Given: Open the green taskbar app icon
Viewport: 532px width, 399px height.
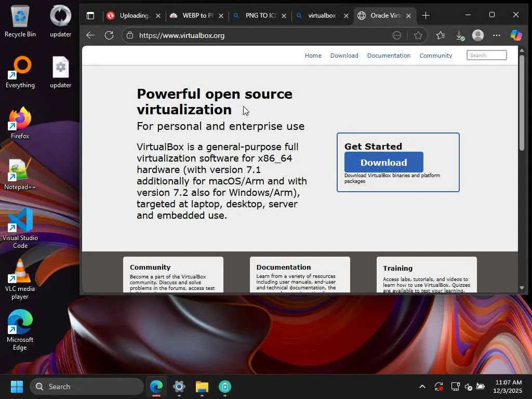Looking at the screenshot, I should pos(224,387).
